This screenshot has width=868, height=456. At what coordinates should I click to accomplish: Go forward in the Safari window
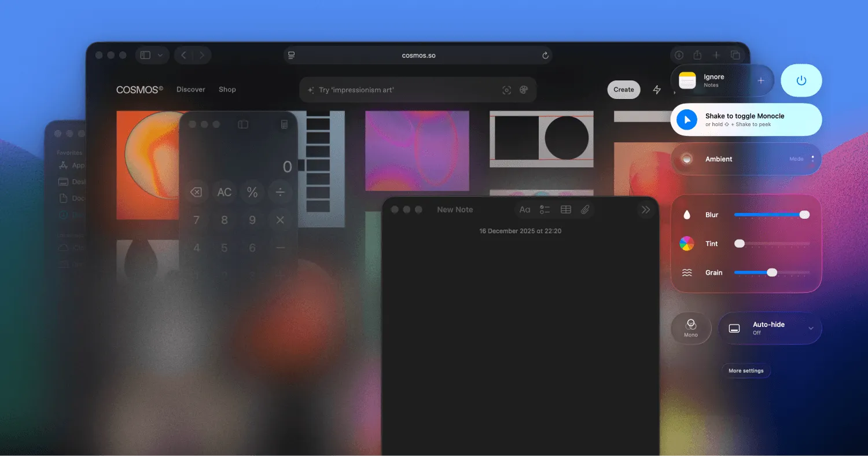[x=202, y=55]
